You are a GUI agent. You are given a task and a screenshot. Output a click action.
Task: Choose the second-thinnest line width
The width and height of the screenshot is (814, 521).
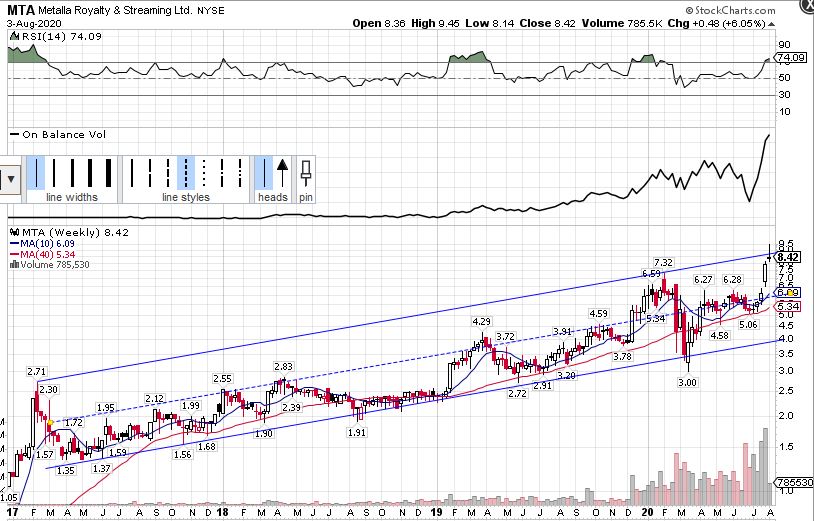click(54, 173)
